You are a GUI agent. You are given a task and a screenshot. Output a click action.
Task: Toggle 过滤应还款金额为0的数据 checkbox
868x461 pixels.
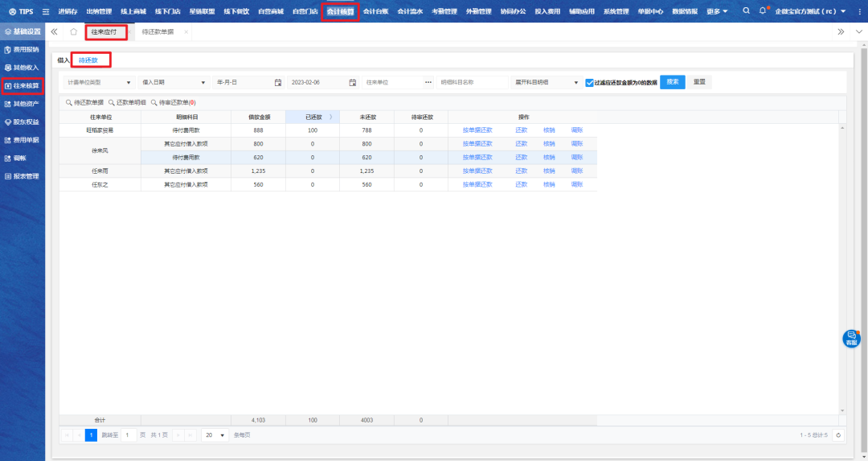(589, 82)
